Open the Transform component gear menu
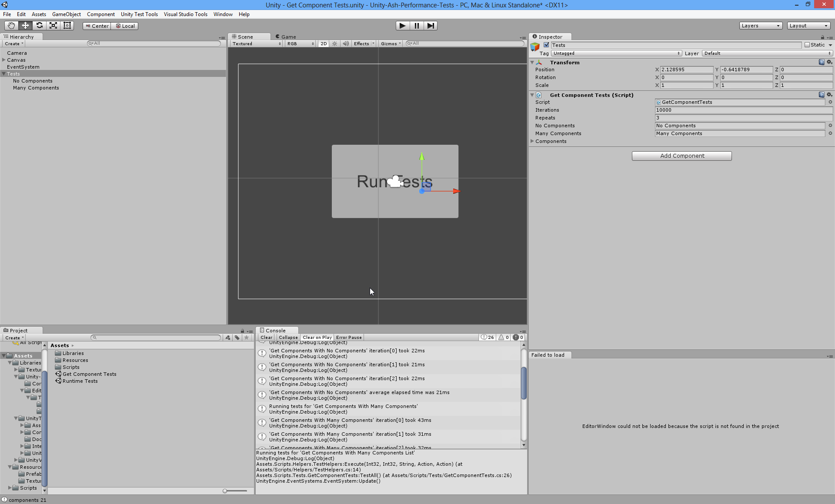This screenshot has width=835, height=504. (x=829, y=62)
